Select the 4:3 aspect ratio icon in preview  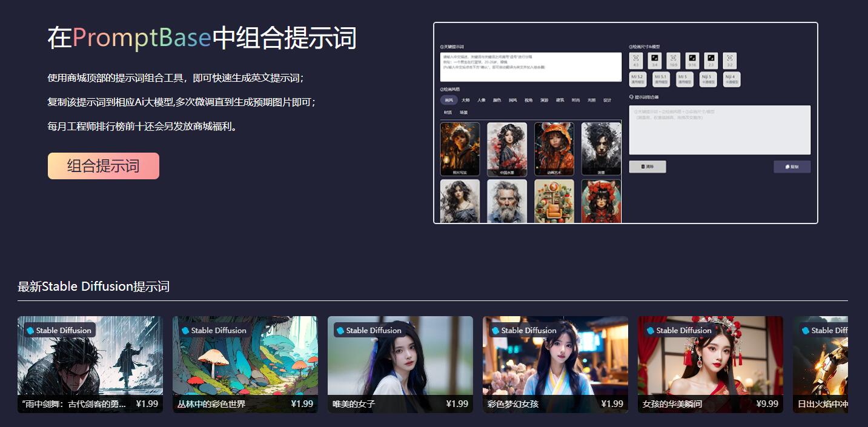click(636, 61)
